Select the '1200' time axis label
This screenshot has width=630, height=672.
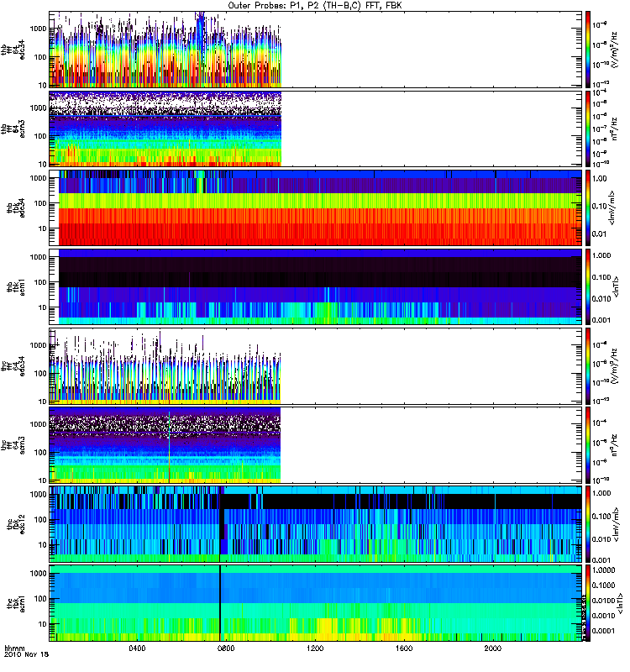tap(315, 648)
